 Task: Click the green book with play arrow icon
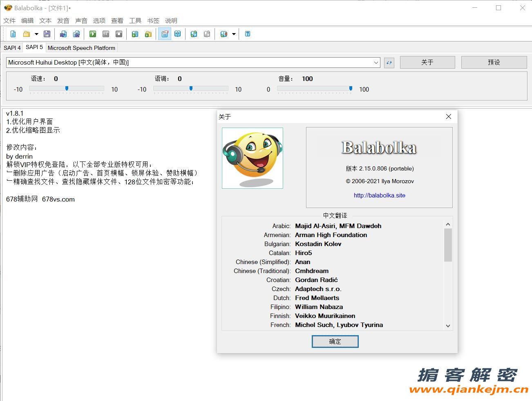pos(135,34)
